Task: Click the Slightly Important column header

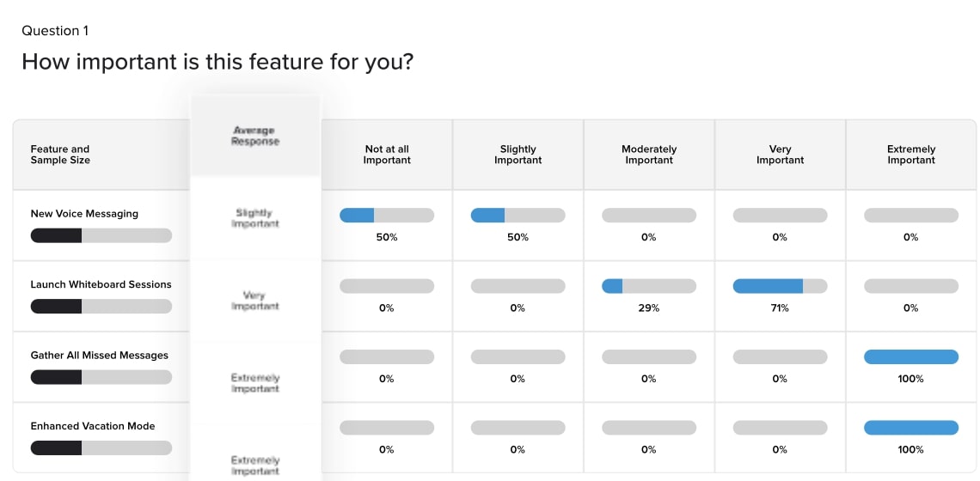Action: click(518, 155)
